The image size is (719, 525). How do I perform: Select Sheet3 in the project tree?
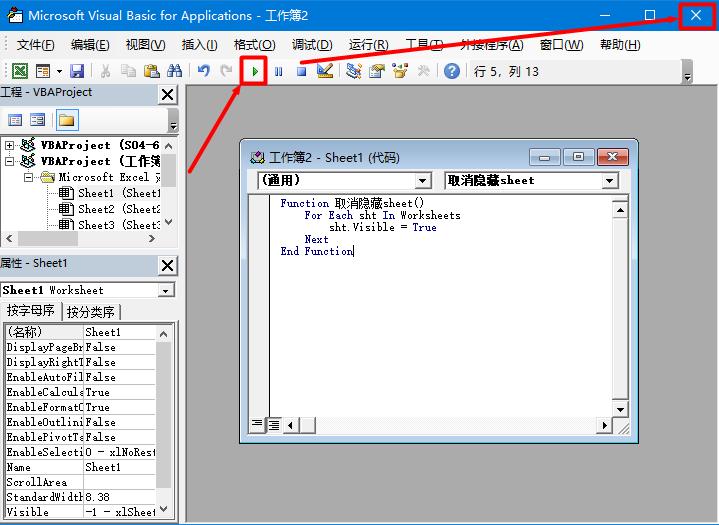tap(110, 225)
